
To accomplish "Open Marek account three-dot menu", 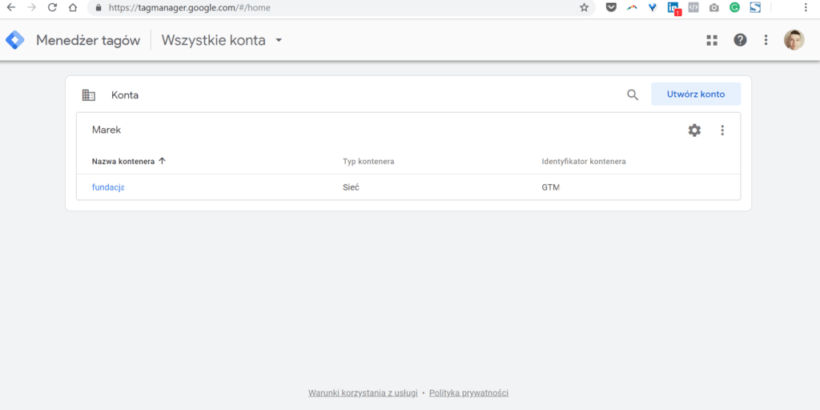I will click(722, 130).
